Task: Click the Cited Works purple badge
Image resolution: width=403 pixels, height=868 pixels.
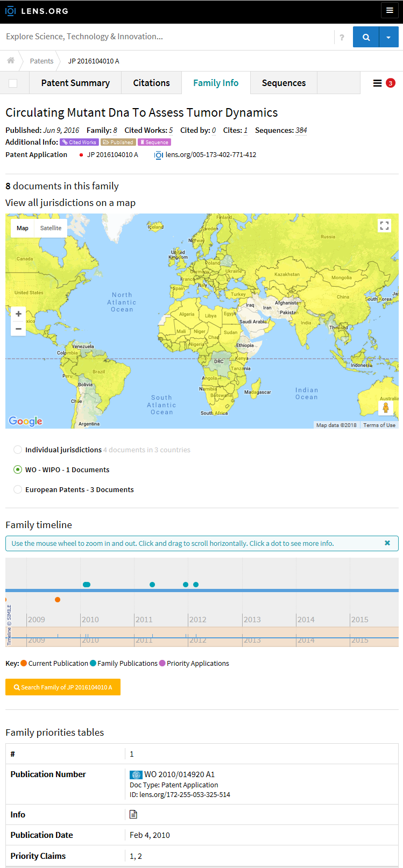Action: coord(79,142)
